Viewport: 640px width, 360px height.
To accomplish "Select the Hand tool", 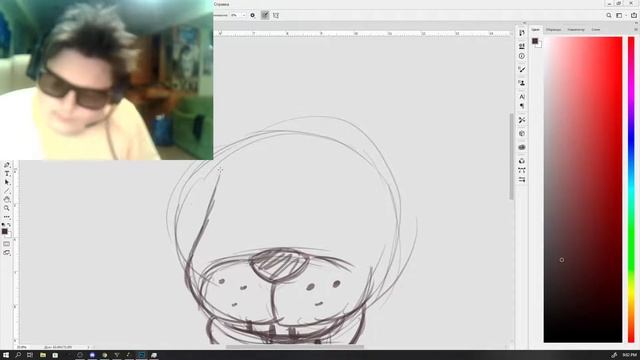I will (7, 200).
